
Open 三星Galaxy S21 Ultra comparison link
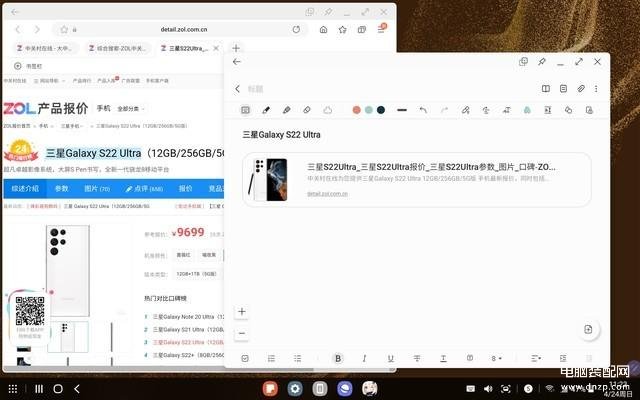[189, 329]
